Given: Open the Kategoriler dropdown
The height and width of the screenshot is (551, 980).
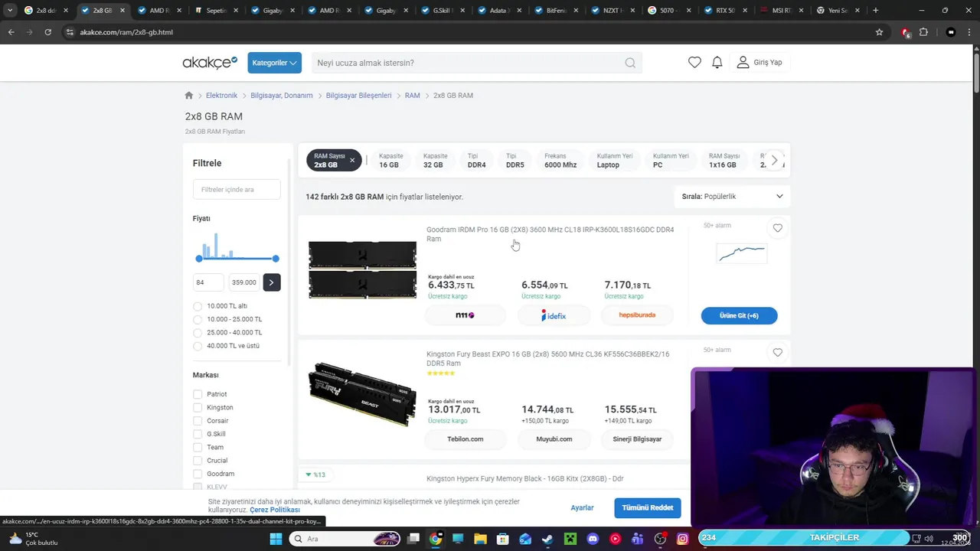Looking at the screenshot, I should coord(274,63).
